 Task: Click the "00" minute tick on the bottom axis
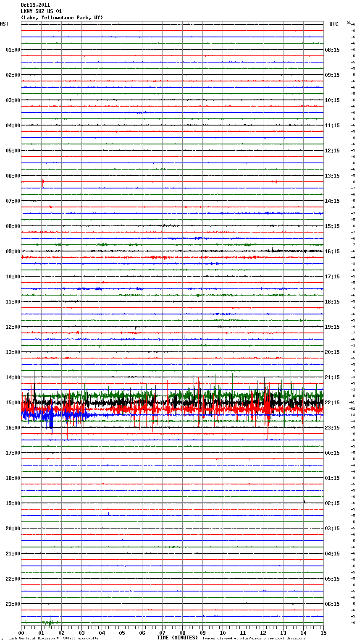pos(21,633)
